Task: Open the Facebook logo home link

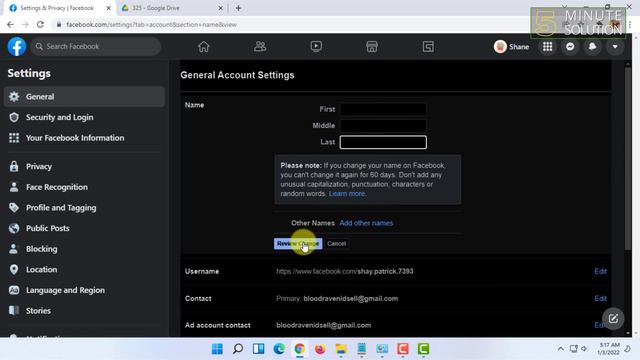Action: [x=17, y=47]
